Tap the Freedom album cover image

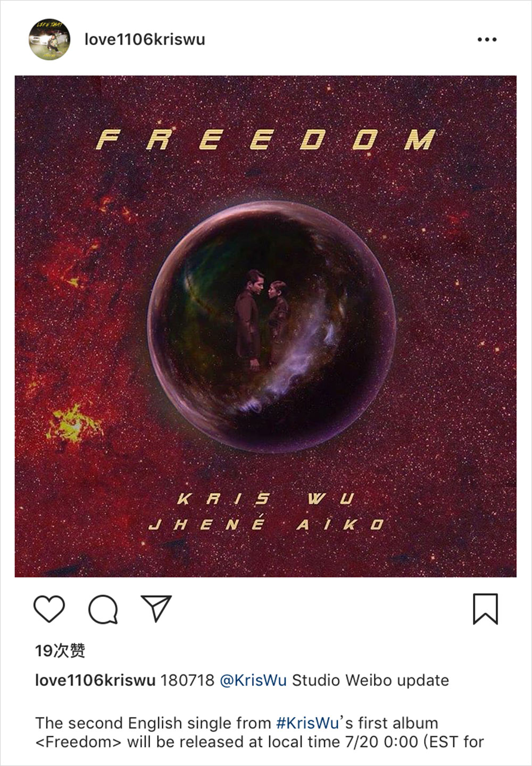pos(265,326)
